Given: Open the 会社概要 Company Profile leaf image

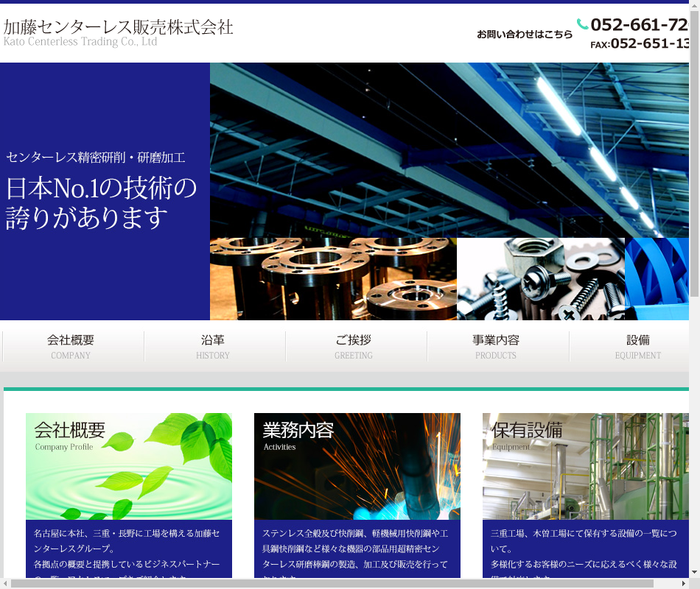Looking at the screenshot, I should pos(129,466).
